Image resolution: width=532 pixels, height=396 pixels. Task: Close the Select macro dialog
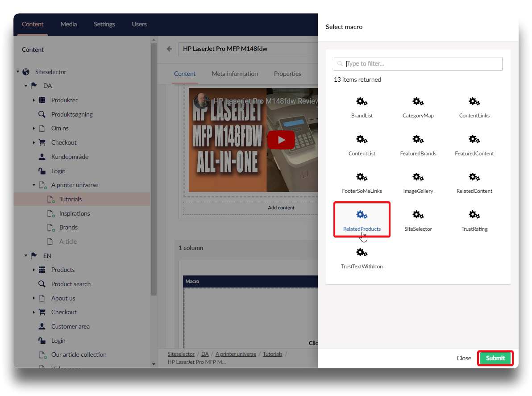464,358
